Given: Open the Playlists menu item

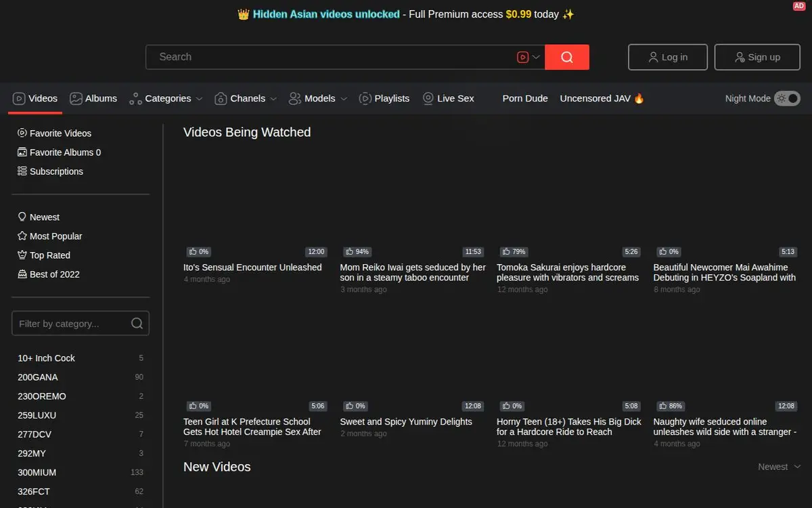Looking at the screenshot, I should pyautogui.click(x=384, y=98).
